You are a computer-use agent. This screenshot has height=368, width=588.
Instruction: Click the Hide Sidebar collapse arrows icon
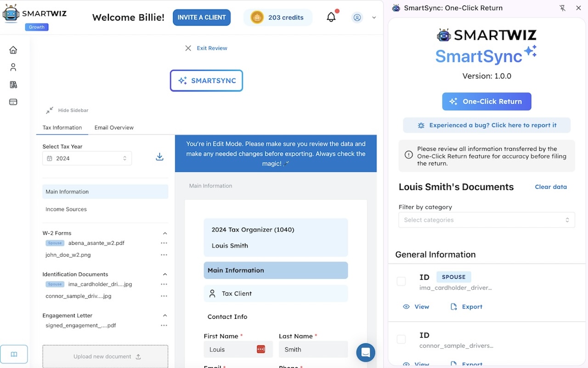pyautogui.click(x=50, y=110)
